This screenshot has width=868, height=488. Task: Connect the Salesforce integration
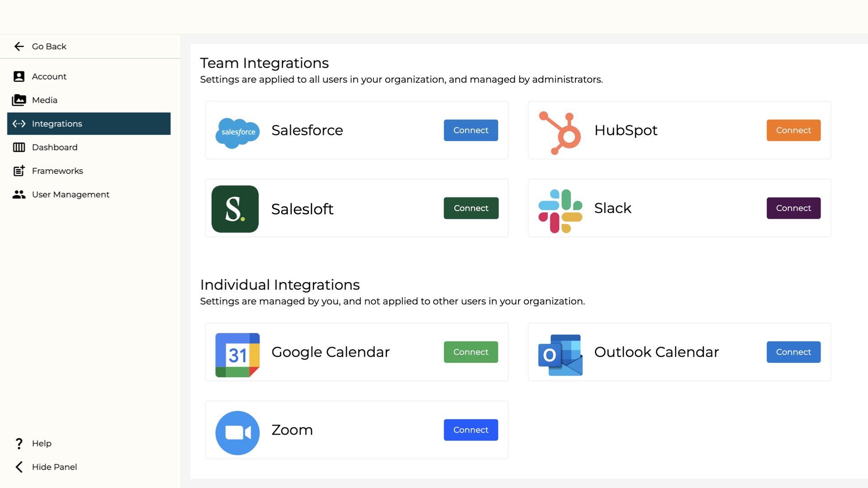click(x=471, y=130)
